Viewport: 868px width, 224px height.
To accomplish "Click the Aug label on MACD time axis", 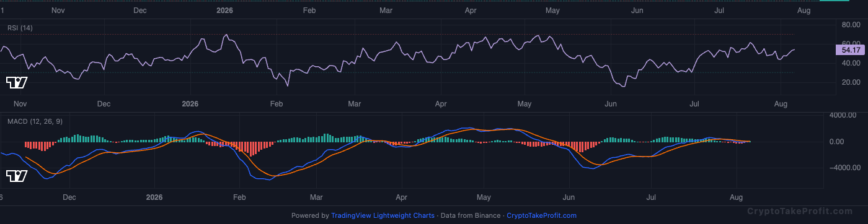I will (736, 197).
